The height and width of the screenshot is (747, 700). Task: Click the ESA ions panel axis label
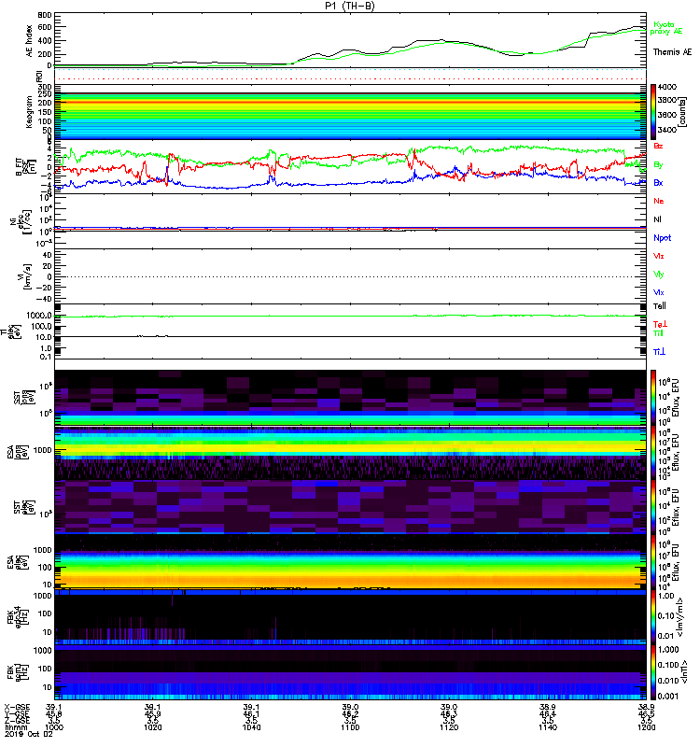pyautogui.click(x=17, y=453)
